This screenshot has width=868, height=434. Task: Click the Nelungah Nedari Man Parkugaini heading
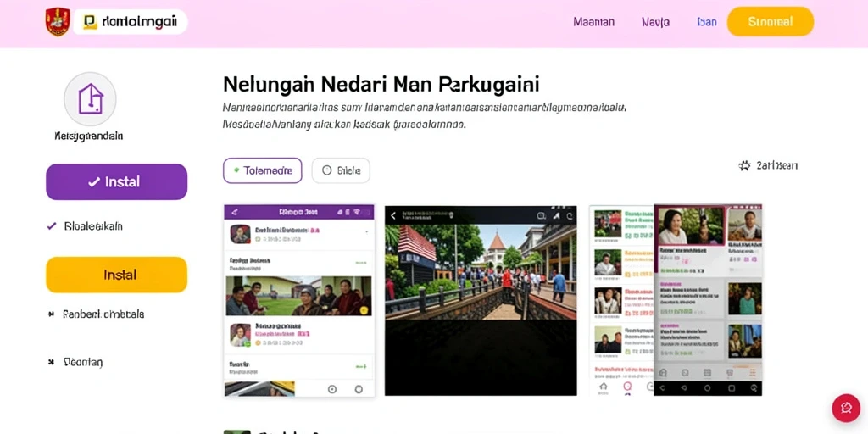pyautogui.click(x=381, y=85)
